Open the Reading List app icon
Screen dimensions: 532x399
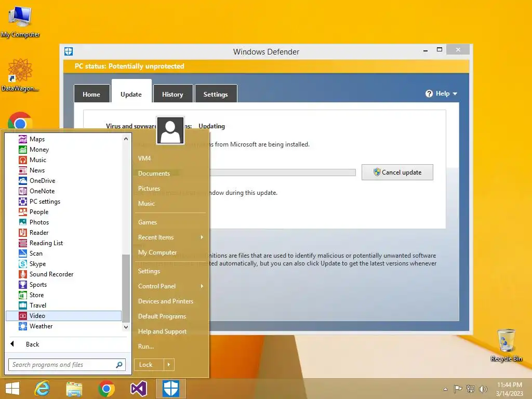coord(23,243)
